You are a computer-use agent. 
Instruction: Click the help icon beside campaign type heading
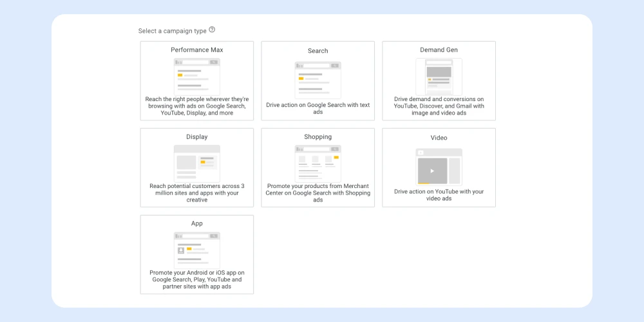click(212, 30)
